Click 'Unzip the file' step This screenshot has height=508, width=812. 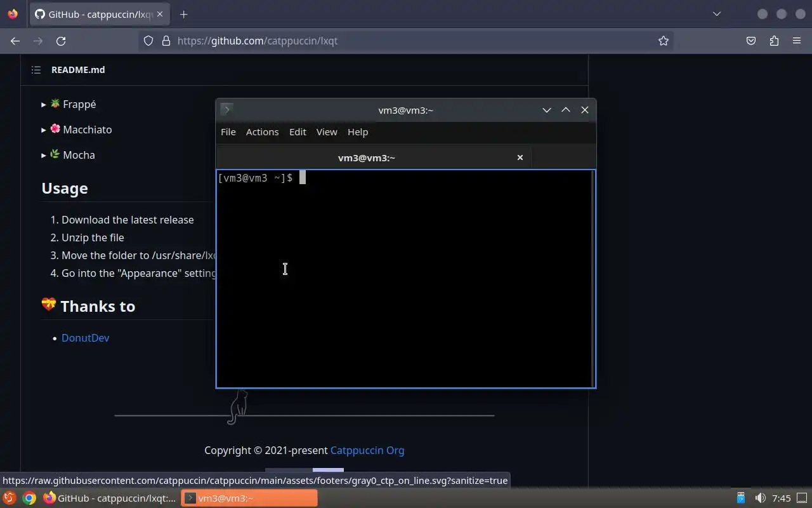93,237
